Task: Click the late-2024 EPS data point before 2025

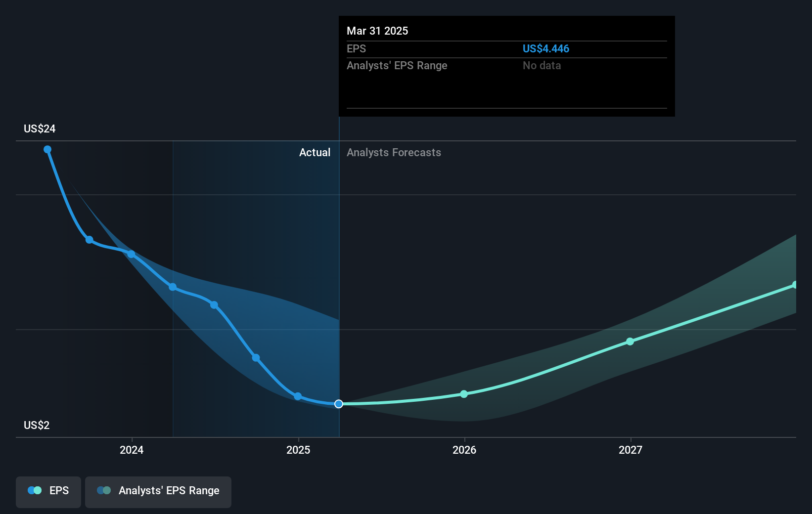Action: (x=256, y=358)
